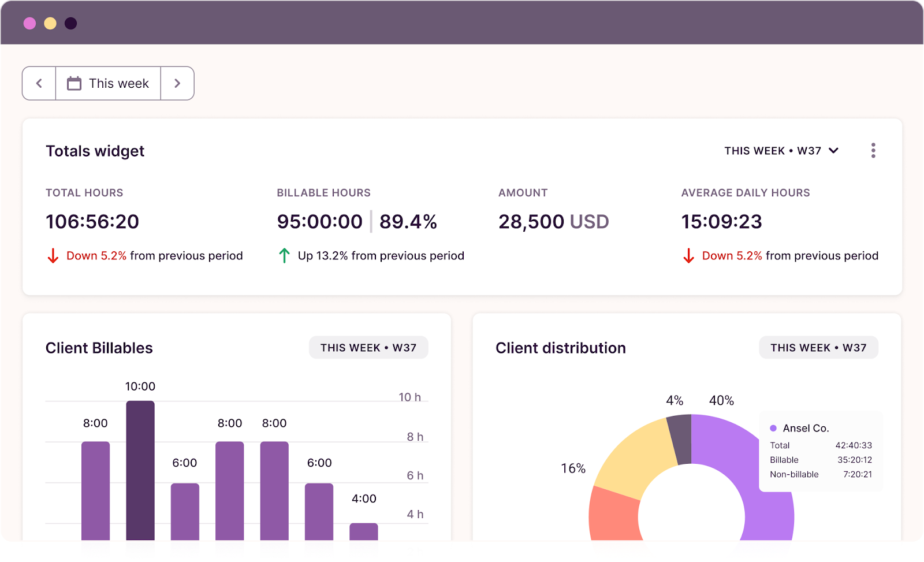Expand the THIS WEEK • W37 dropdown
Viewport: 924px width, 562px height.
pyautogui.click(x=783, y=150)
